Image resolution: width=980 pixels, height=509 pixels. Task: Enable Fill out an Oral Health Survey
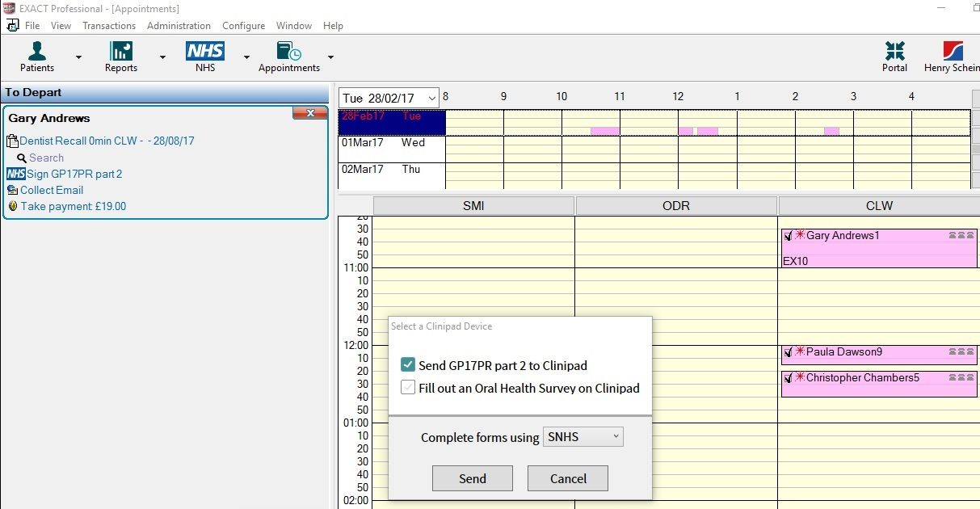click(x=408, y=388)
